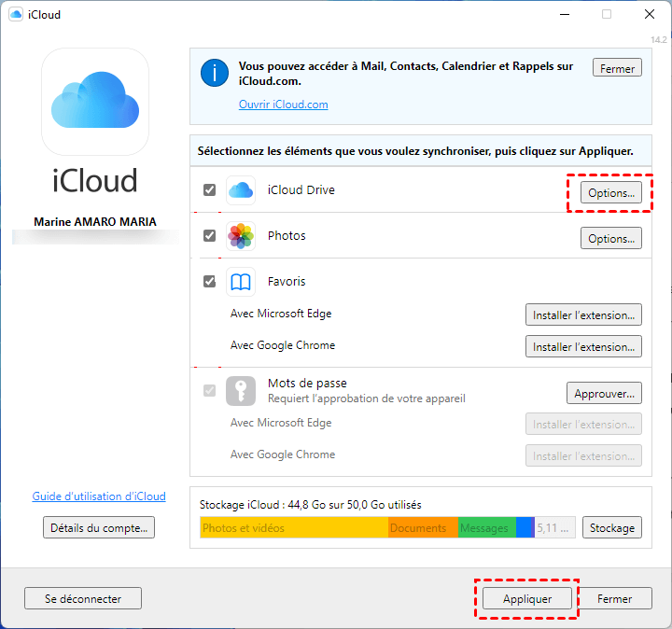
Task: Open the Ouvrir iCloud.com link
Action: 284,105
